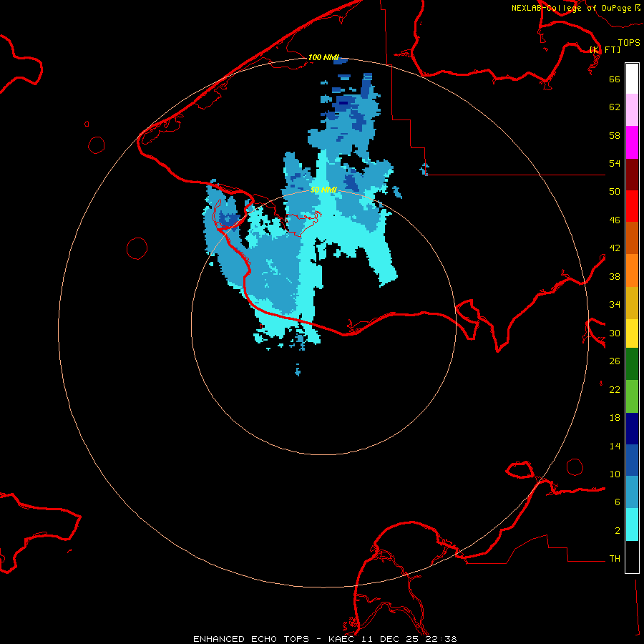Click the 66 legend value
Screen dimensions: 644x644
click(615, 79)
